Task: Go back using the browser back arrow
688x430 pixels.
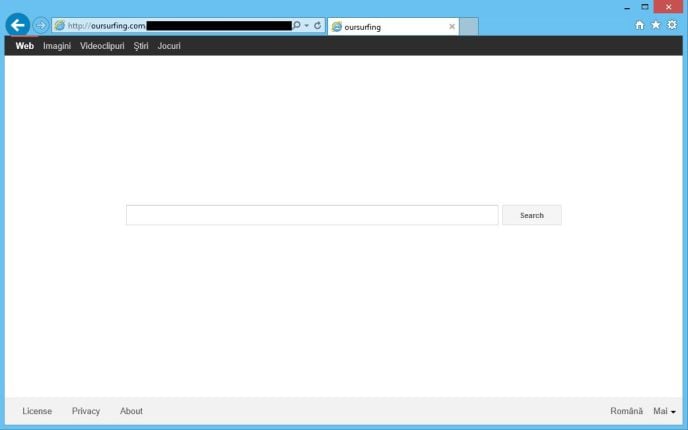Action: (18, 25)
